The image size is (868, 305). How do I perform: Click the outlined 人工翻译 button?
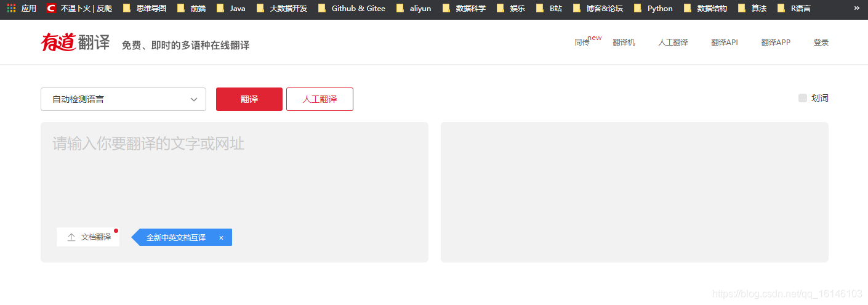pos(319,99)
